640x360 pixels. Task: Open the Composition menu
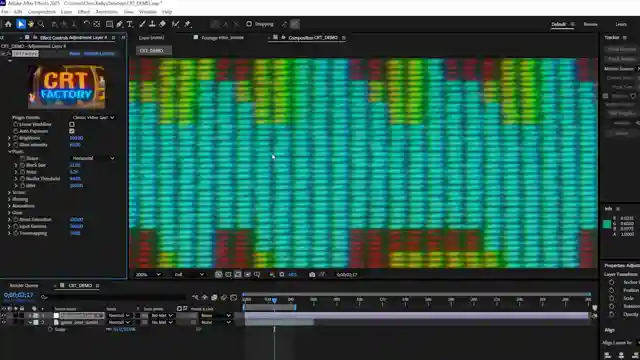42,12
